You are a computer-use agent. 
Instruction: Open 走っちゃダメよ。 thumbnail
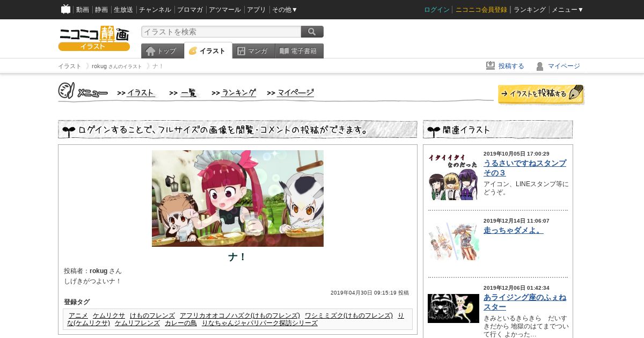[x=453, y=241]
